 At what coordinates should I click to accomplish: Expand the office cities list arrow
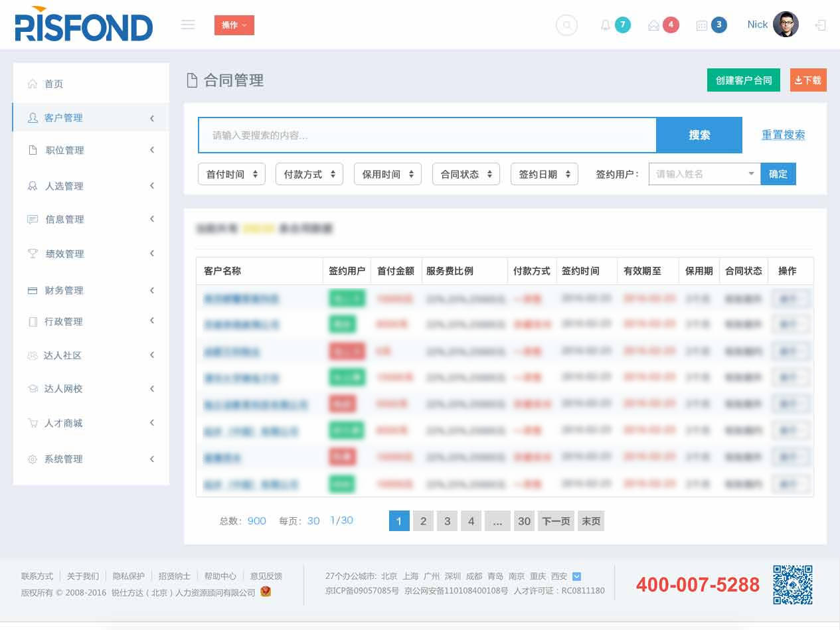[x=576, y=576]
